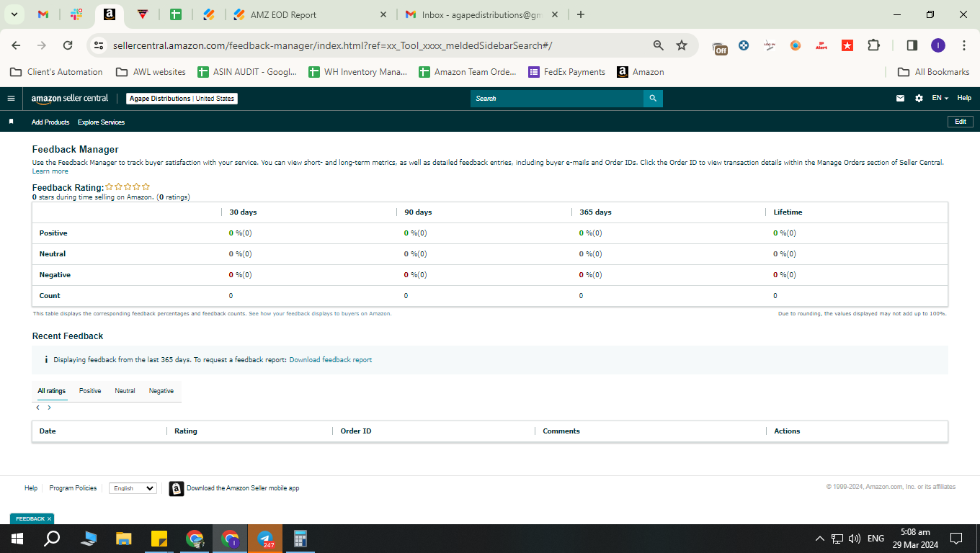This screenshot has width=980, height=553.
Task: Open the Extensions puzzle piece menu
Action: 873,45
